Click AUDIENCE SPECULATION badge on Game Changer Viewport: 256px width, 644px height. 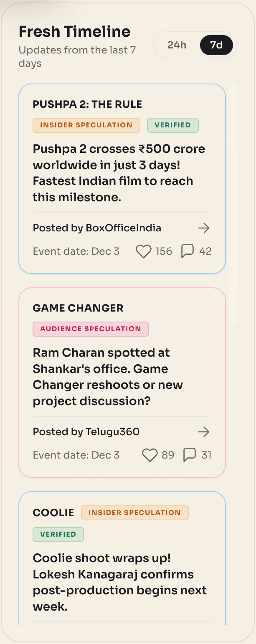coord(91,329)
